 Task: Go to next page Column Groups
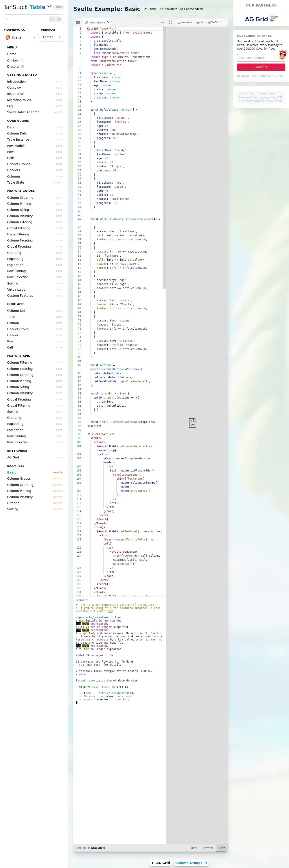point(191,863)
